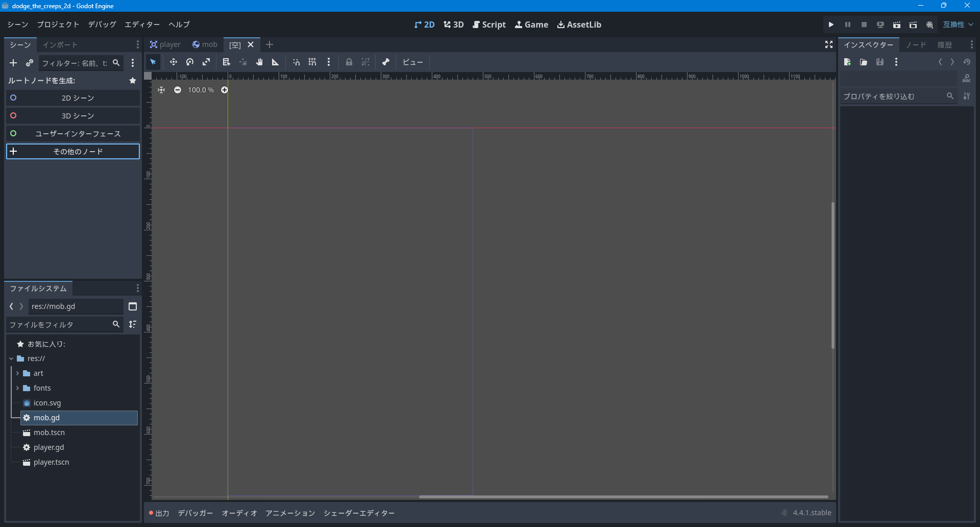Open Inspector property filter settings
Image resolution: width=980 pixels, height=527 pixels.
click(x=967, y=96)
